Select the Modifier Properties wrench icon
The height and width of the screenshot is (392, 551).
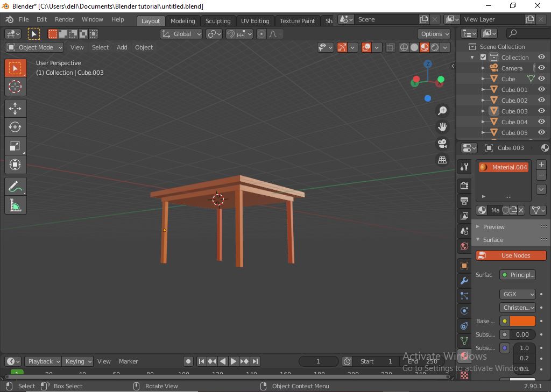pyautogui.click(x=464, y=281)
